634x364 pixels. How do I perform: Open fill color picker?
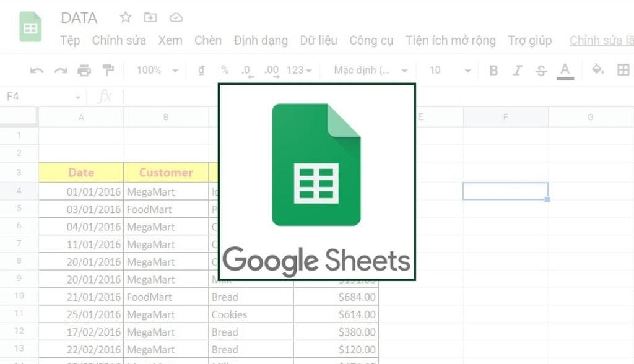click(597, 69)
